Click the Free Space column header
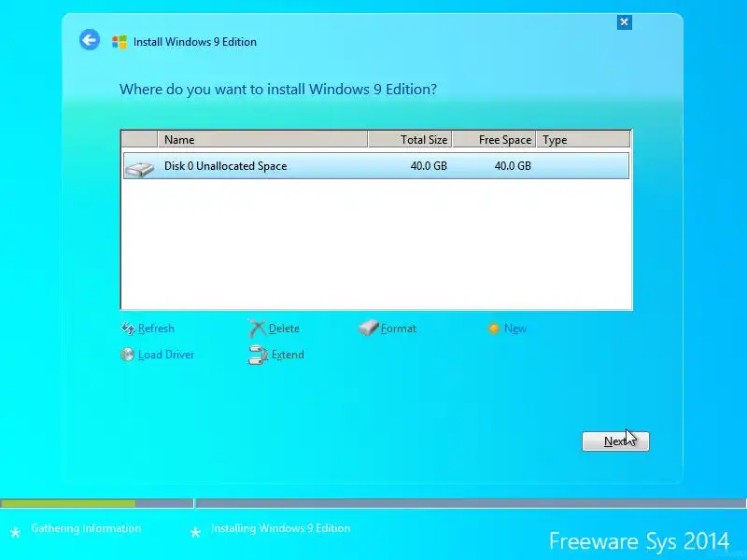The width and height of the screenshot is (747, 560). pos(494,139)
